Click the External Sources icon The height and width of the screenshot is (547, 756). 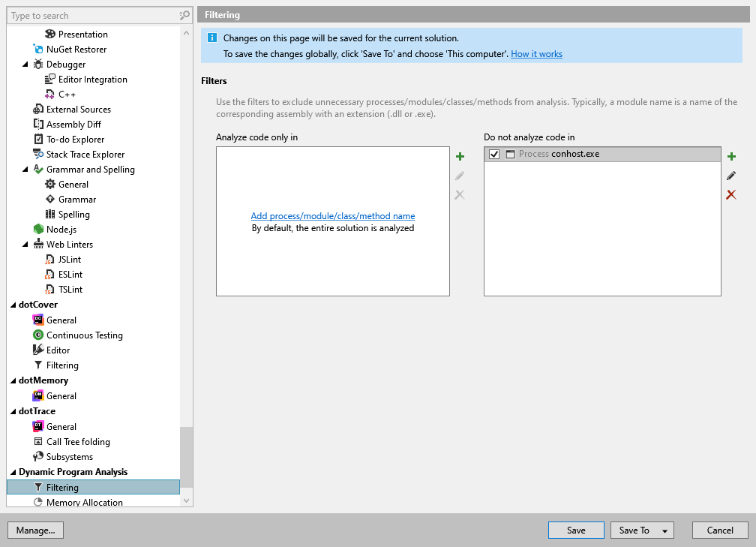tap(38, 110)
